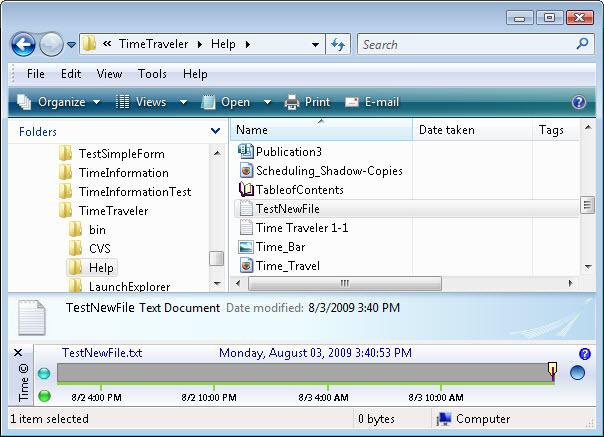Open the address bar history dropdown
This screenshot has width=604, height=437.
[x=315, y=45]
